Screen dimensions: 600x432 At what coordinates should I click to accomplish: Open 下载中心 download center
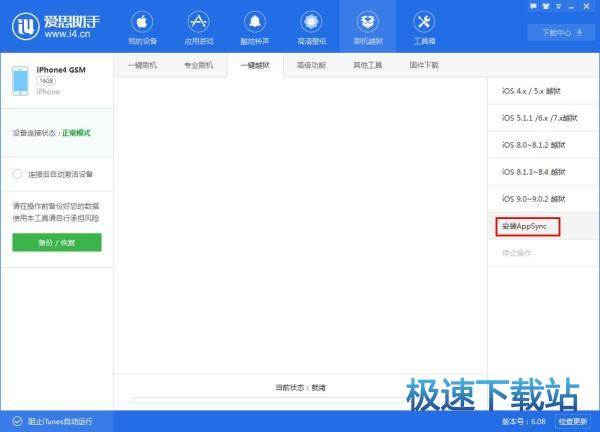(x=561, y=33)
